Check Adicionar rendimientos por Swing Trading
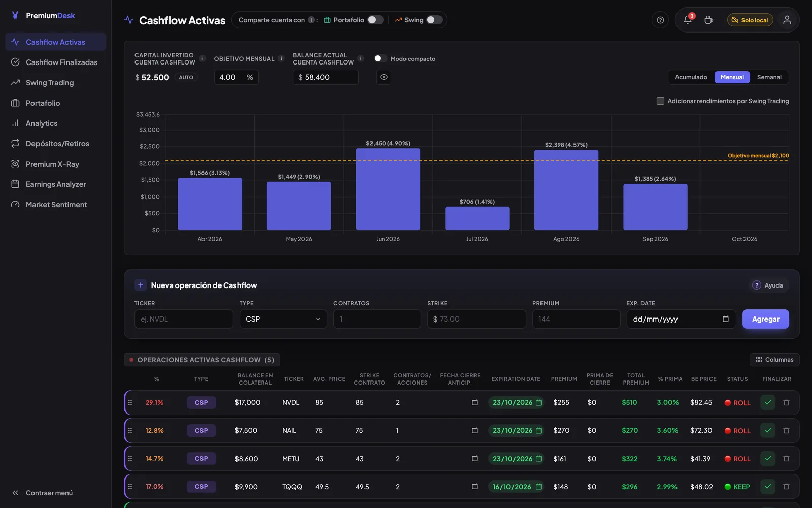Image resolution: width=812 pixels, height=508 pixels. [x=660, y=101]
